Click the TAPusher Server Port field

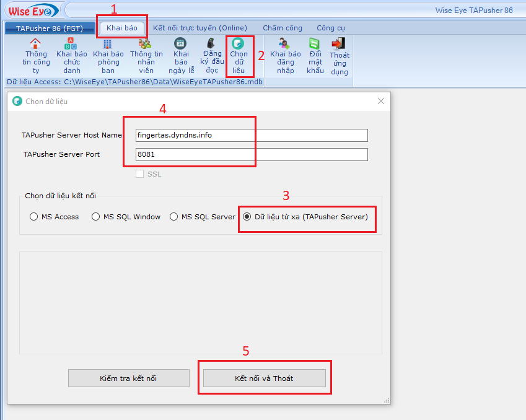tap(252, 154)
